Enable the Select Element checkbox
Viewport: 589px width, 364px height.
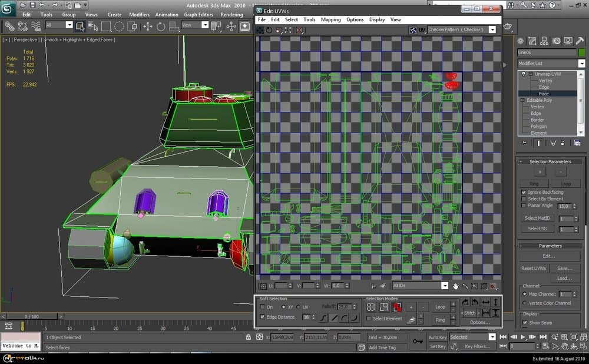tap(369, 319)
